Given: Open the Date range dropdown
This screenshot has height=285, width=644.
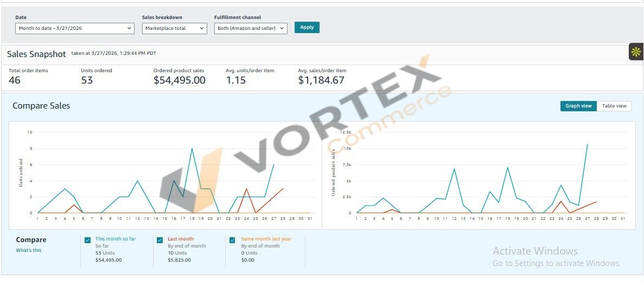Looking at the screenshot, I should point(75,28).
